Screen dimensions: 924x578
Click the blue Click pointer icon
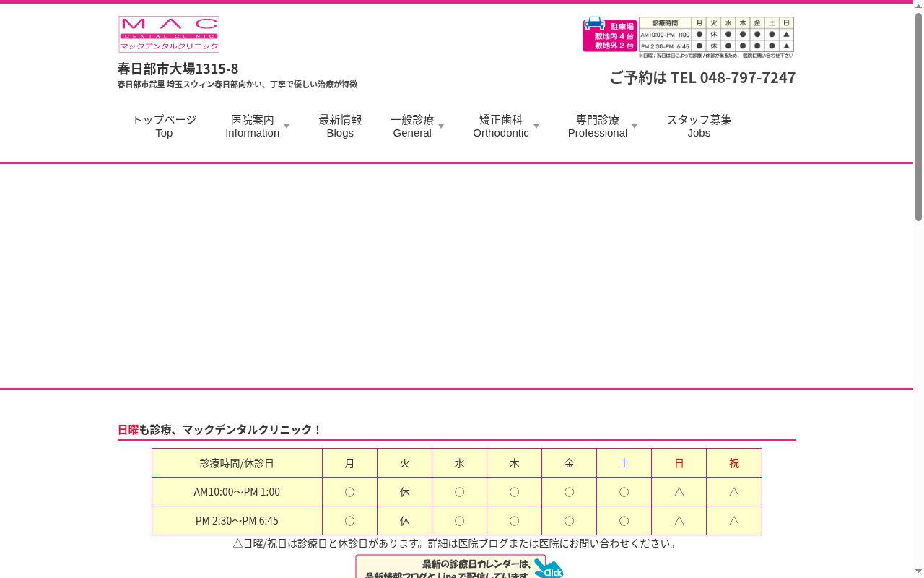(x=549, y=568)
